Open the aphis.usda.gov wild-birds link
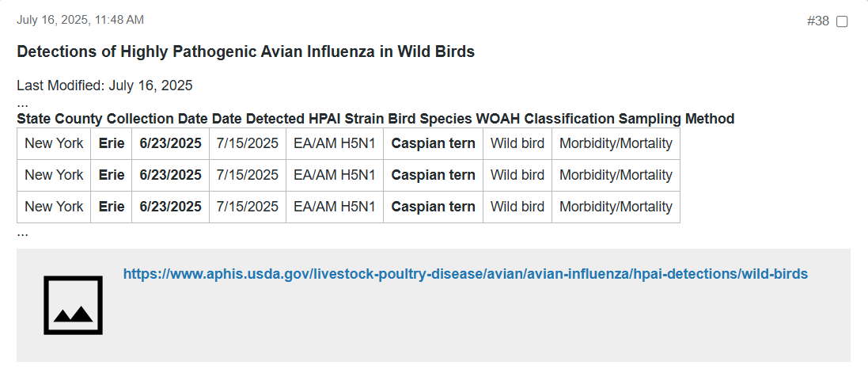868x384 pixels. pos(465,274)
